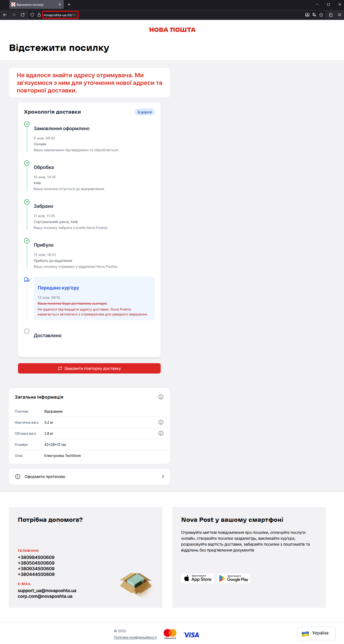Image resolution: width=344 pixels, height=644 pixels.
Task: Open the Україна country selector
Action: click(316, 633)
